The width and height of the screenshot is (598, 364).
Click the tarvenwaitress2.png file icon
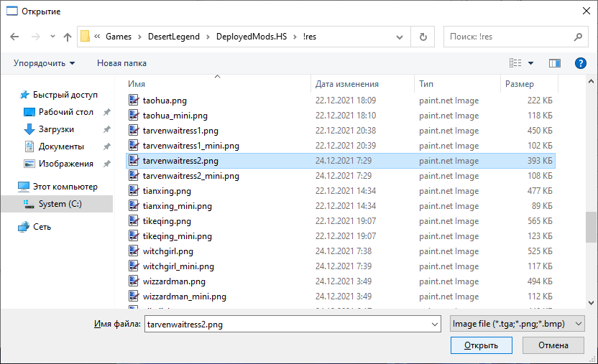pyautogui.click(x=134, y=161)
